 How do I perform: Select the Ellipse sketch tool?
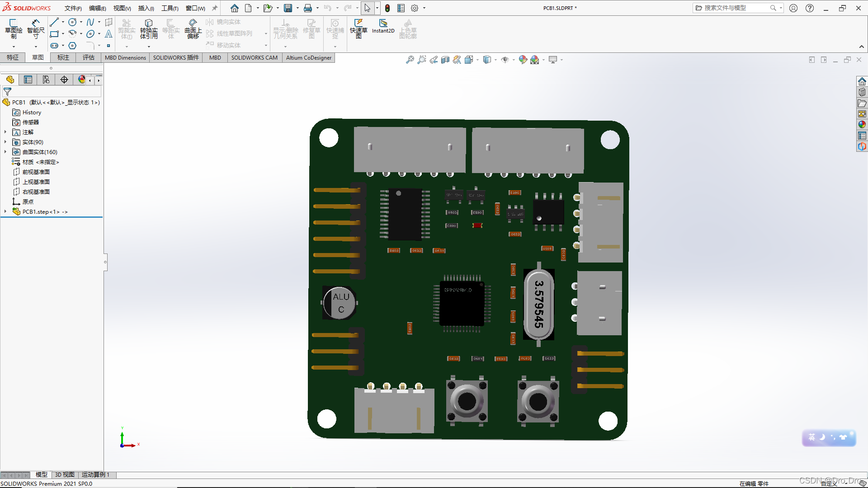coord(90,34)
